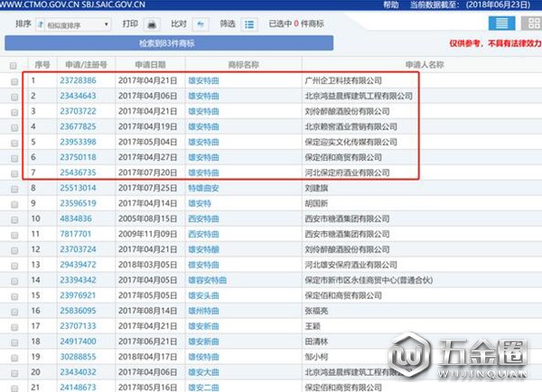Open registration number 7817701

point(76,234)
